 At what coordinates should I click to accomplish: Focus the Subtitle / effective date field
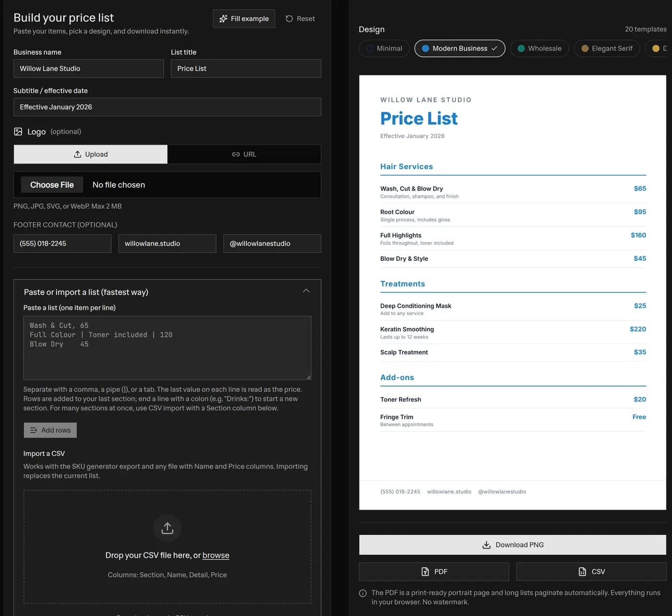point(168,107)
